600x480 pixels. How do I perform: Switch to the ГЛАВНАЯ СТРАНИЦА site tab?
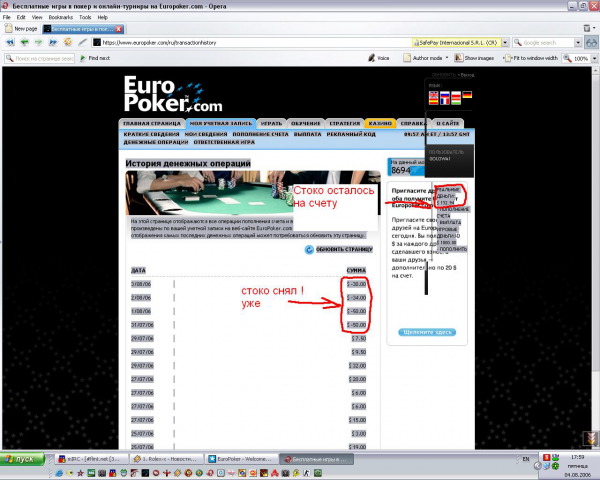click(x=152, y=123)
